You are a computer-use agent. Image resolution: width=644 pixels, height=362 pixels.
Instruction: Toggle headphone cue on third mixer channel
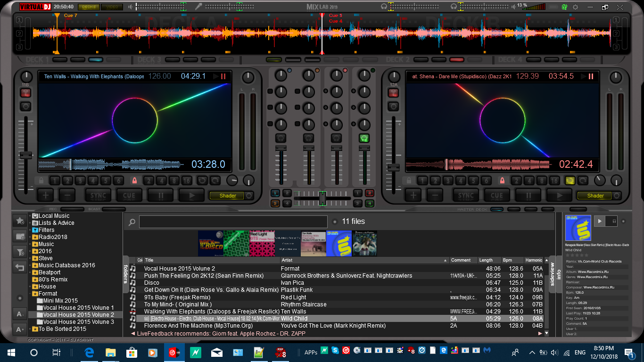click(336, 138)
